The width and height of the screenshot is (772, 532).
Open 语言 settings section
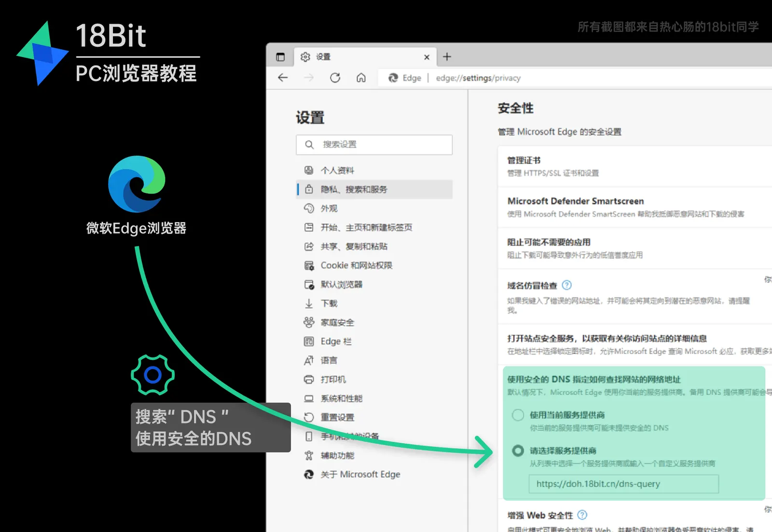(x=374, y=360)
